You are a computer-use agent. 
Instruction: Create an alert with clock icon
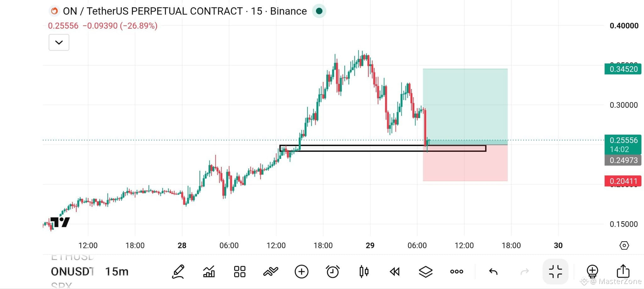[x=332, y=272]
